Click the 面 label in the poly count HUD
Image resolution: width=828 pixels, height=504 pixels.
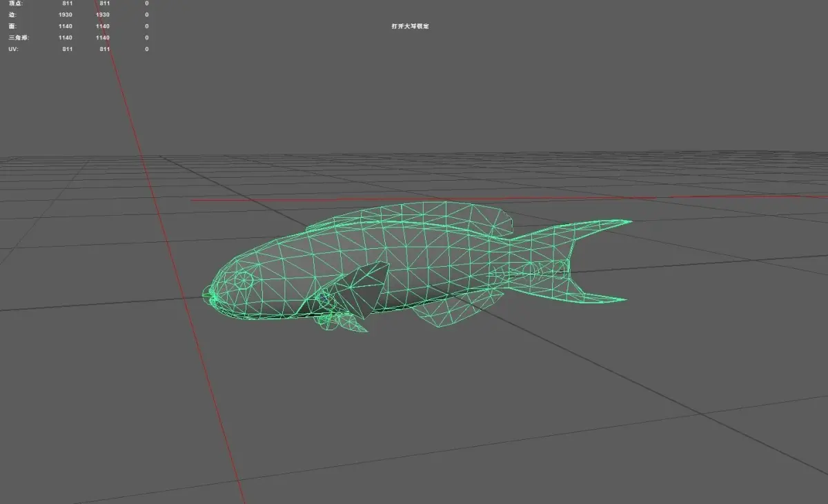pos(12,26)
